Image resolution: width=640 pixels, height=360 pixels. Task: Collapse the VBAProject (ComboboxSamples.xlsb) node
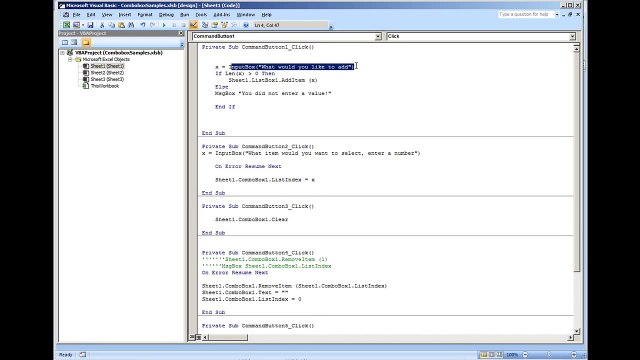63,53
